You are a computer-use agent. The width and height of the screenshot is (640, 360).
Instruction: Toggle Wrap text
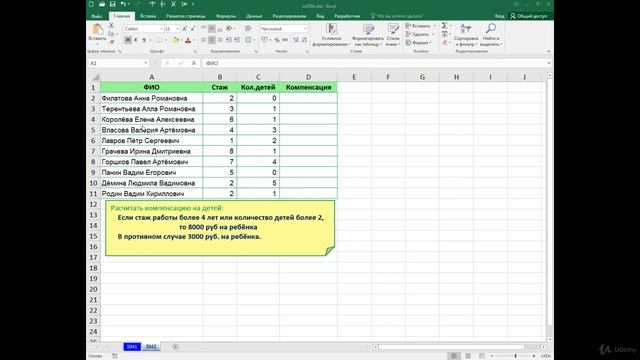click(248, 29)
